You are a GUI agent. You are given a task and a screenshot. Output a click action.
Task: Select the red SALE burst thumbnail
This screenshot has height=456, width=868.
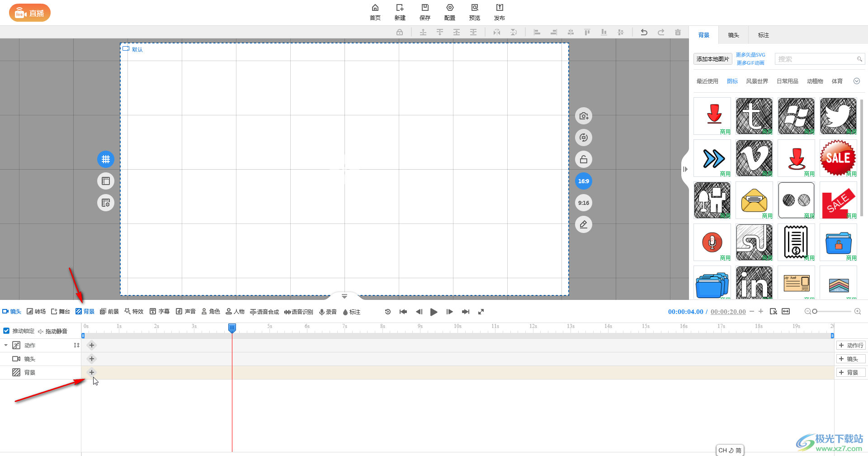click(x=838, y=158)
